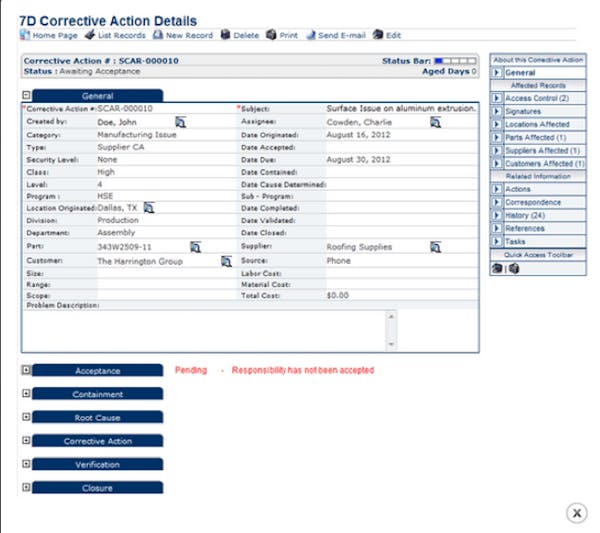Viewport: 600px width, 533px height.
Task: Click the List Records pencil icon
Action: coord(90,35)
